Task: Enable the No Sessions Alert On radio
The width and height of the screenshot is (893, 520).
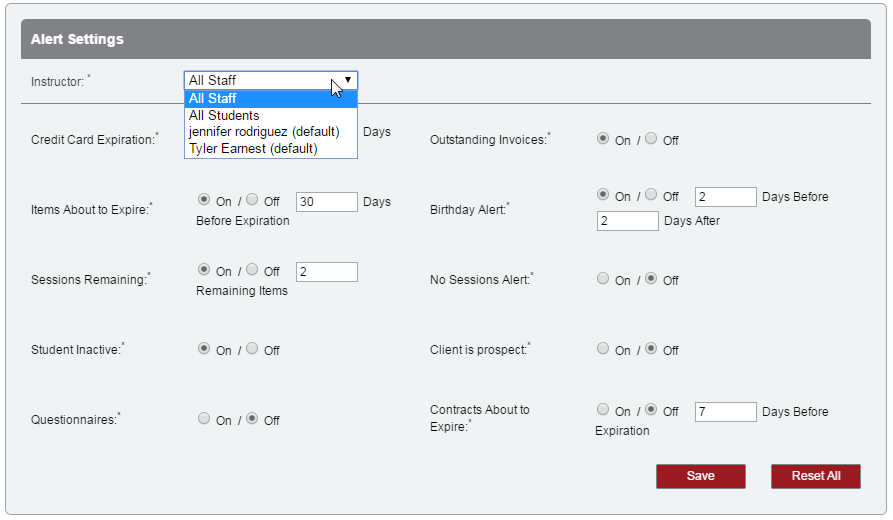Action: (x=603, y=279)
